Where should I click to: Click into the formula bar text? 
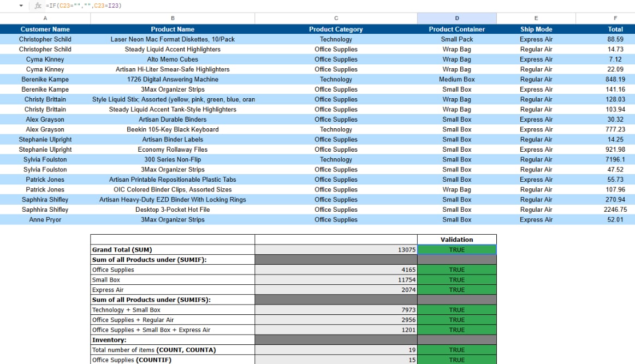click(84, 5)
